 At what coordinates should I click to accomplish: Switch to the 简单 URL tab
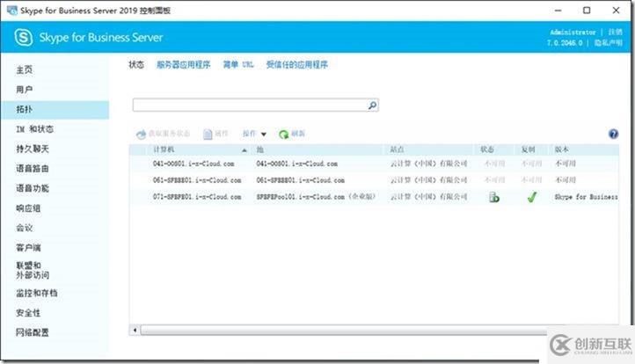[x=238, y=64]
